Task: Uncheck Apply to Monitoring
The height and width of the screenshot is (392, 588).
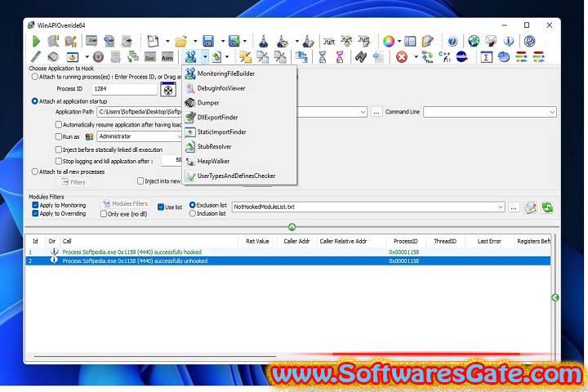Action: [x=35, y=205]
